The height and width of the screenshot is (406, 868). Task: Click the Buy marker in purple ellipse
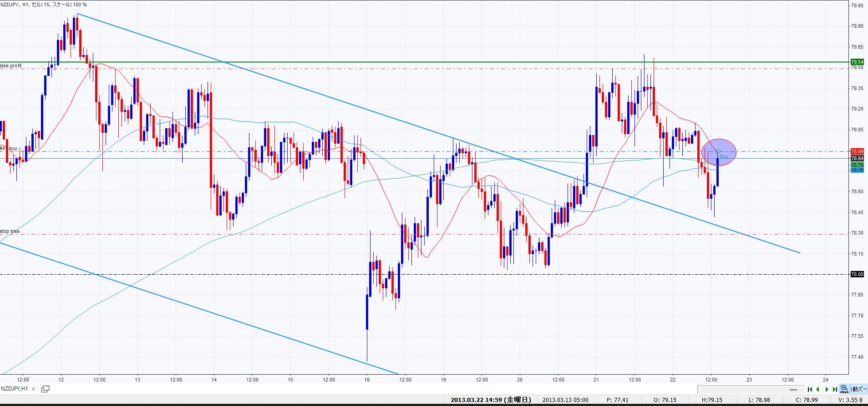[723, 156]
